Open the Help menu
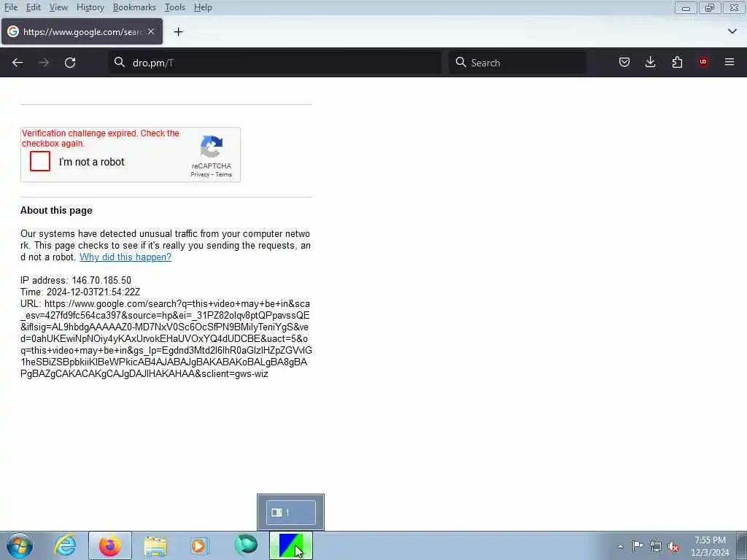Viewport: 747px width, 560px height. [x=203, y=7]
